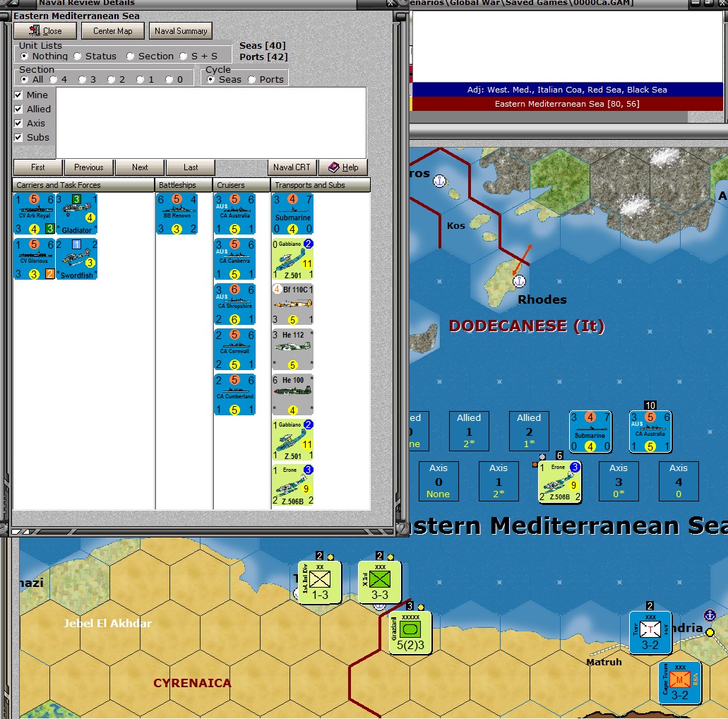Viewport: 728px width, 719px height.
Task: Click the Erone Z.506B counter on the map
Action: (560, 482)
